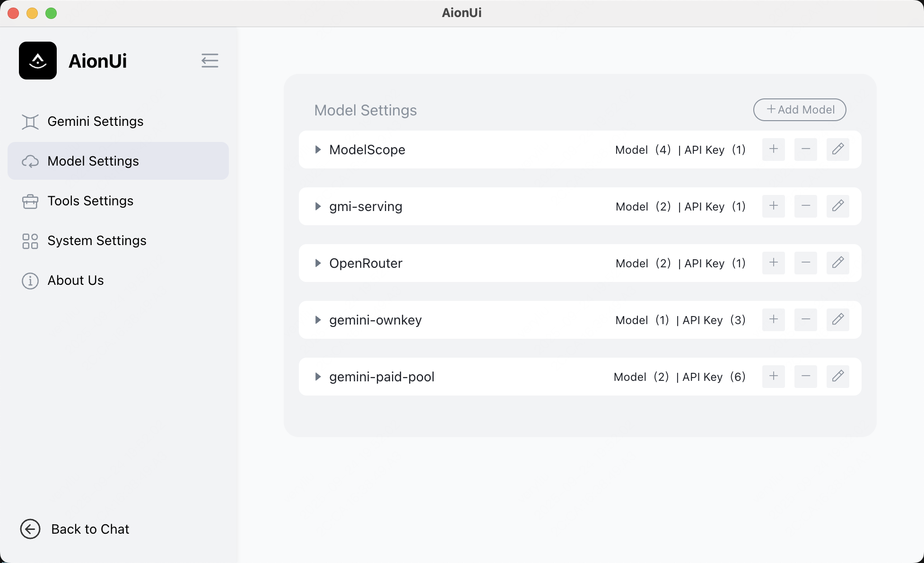The image size is (924, 563).
Task: Click the Tools Settings toolbox icon
Action: tap(30, 201)
